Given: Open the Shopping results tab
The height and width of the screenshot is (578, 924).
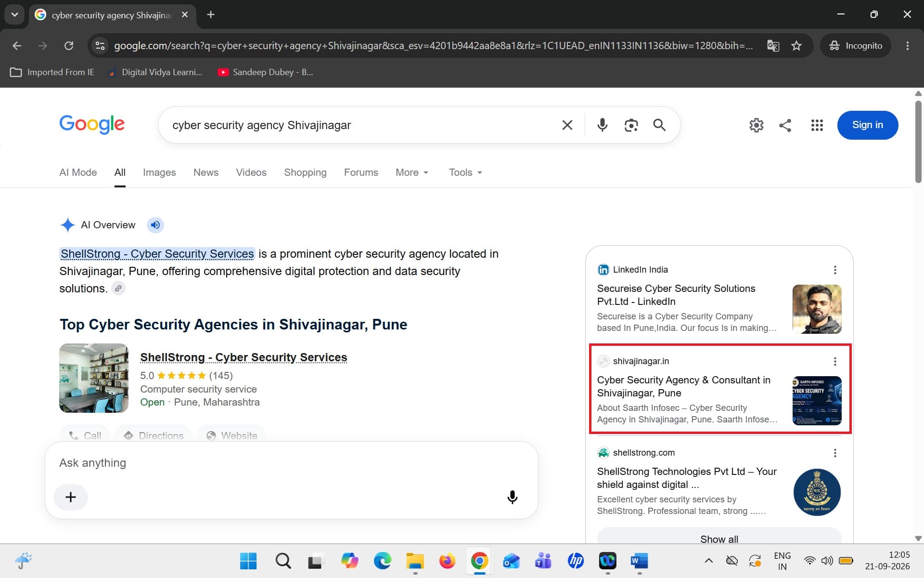Looking at the screenshot, I should coord(305,172).
